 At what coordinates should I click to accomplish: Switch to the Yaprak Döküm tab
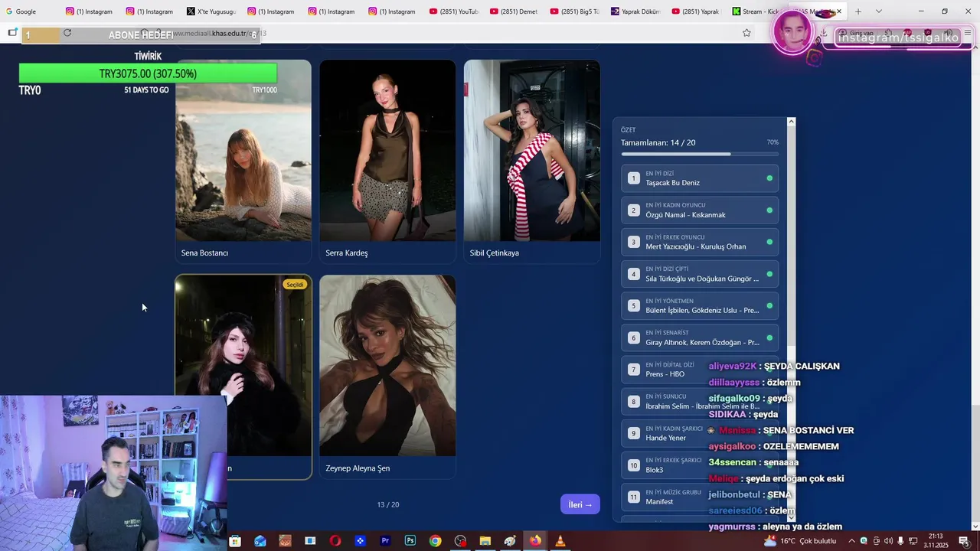coord(635,11)
